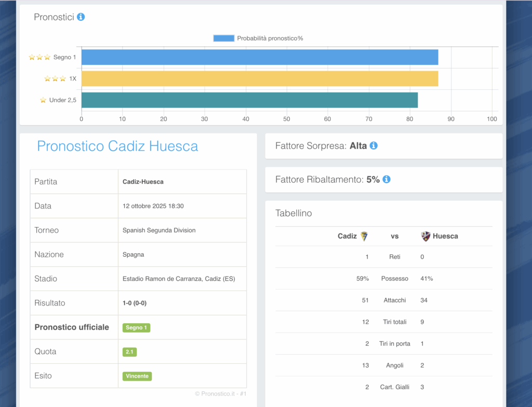Click the green Vincente result badge
The height and width of the screenshot is (407, 532).
click(137, 376)
